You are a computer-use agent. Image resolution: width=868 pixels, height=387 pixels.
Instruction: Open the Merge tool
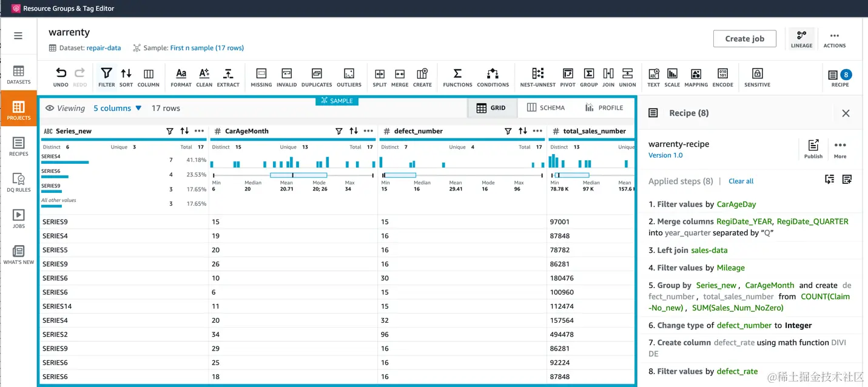tap(400, 77)
